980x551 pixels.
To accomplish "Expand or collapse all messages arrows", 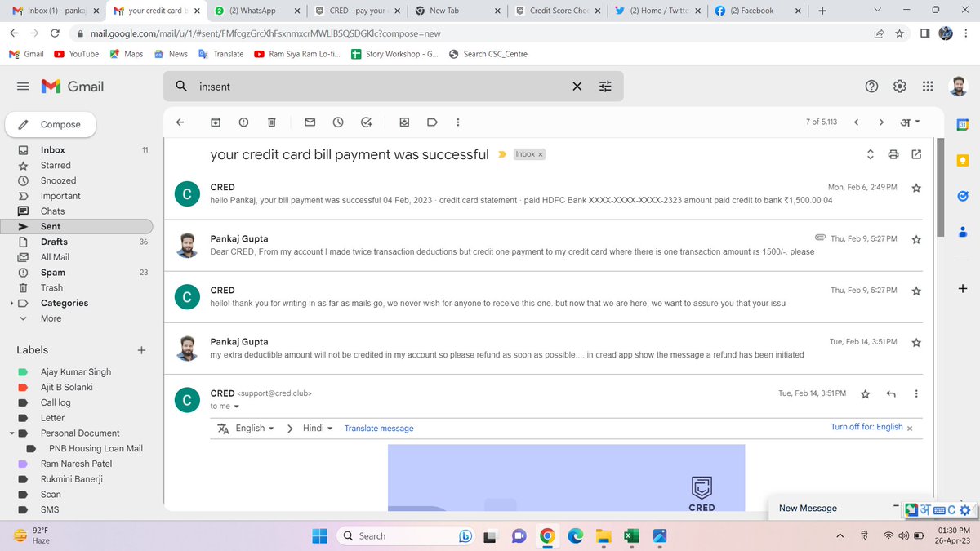I will 870,154.
